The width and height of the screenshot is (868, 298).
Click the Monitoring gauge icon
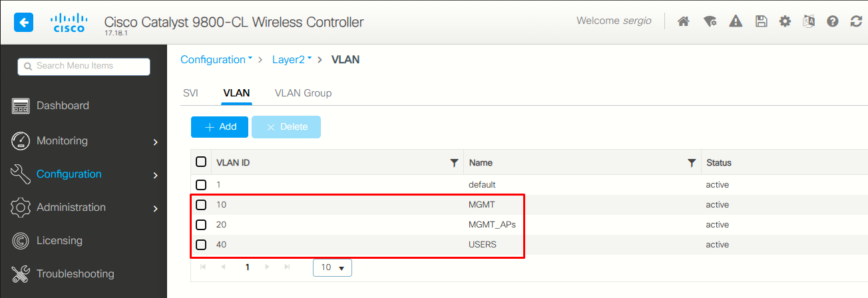tap(21, 141)
